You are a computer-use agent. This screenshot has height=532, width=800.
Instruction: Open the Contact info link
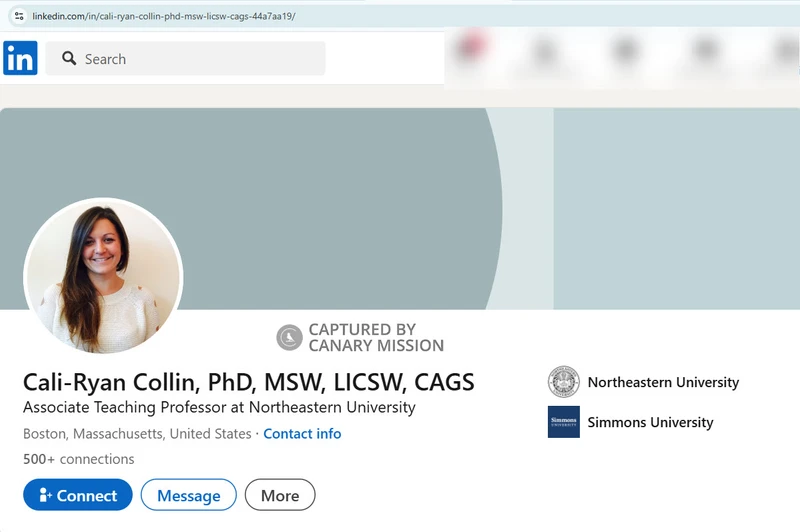(x=302, y=434)
